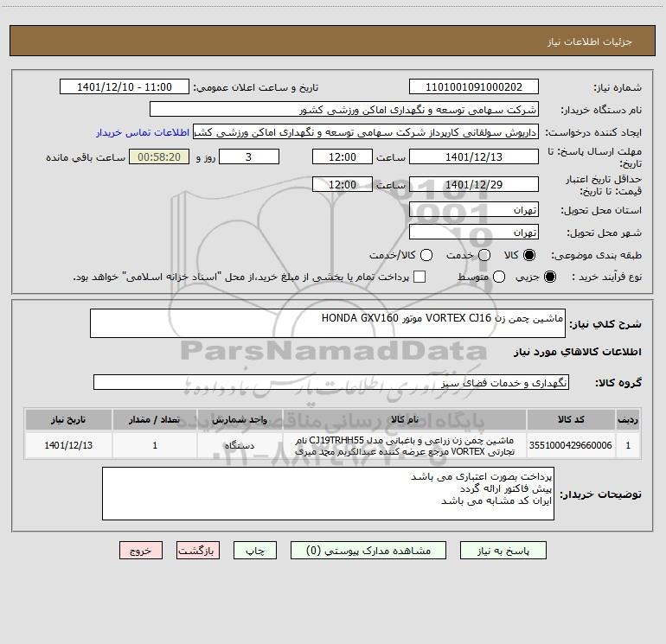Click the بازگشت back button

pos(198,551)
